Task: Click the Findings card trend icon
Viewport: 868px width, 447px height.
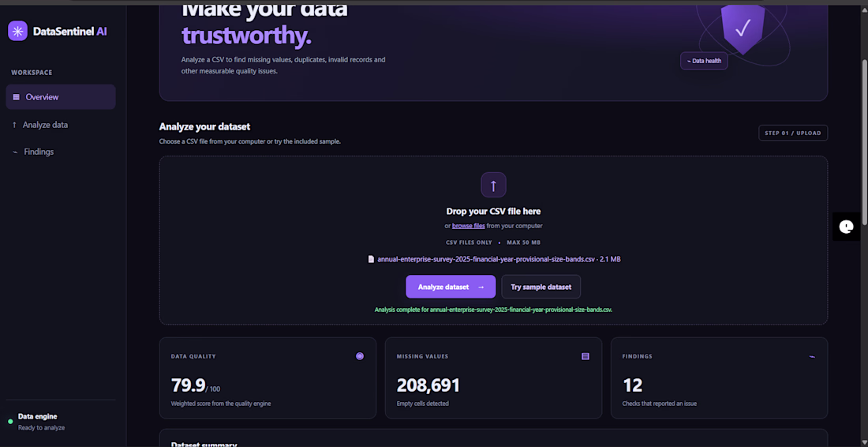Action: point(812,357)
